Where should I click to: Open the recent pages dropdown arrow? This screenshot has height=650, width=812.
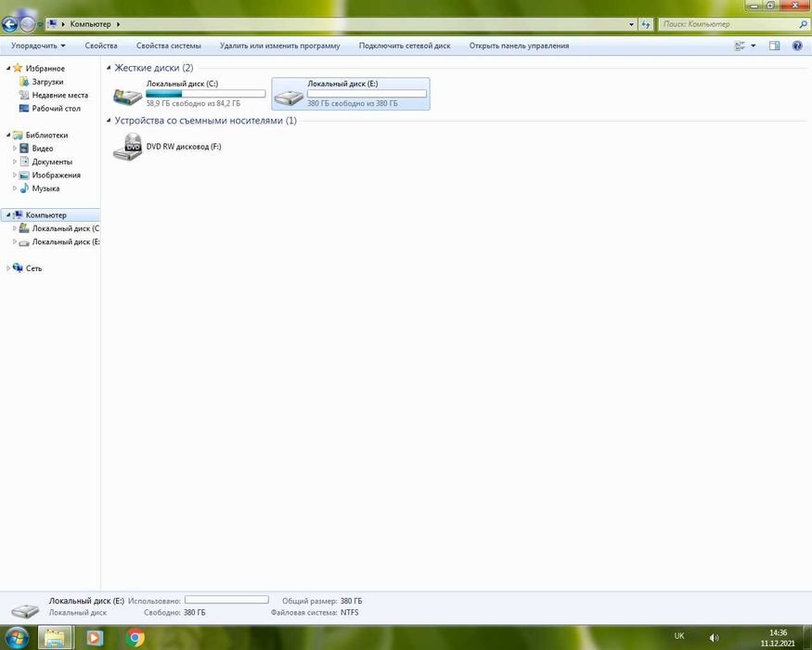[x=40, y=24]
